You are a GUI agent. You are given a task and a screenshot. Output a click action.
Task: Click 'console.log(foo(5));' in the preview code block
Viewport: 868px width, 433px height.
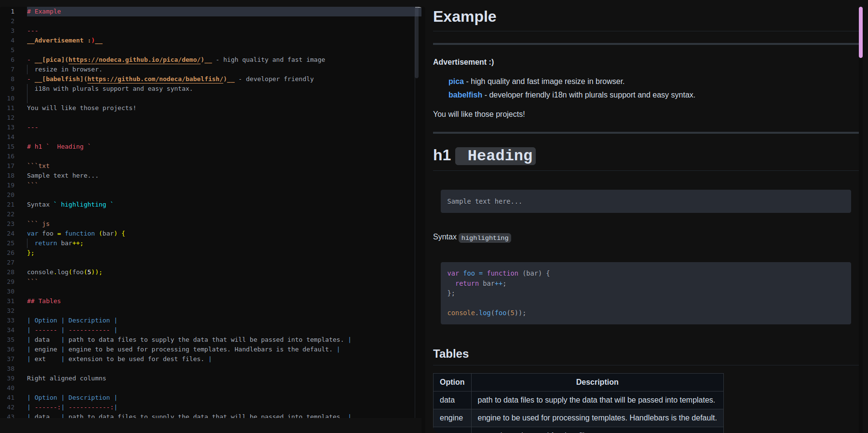click(x=487, y=313)
